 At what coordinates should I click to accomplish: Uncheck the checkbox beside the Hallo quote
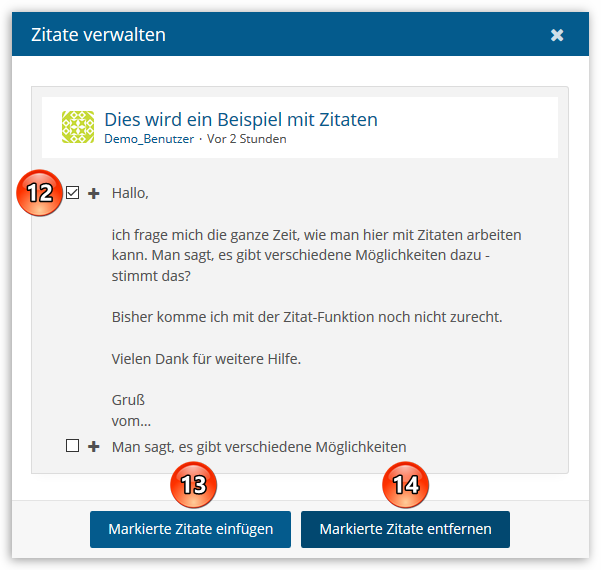click(x=72, y=193)
